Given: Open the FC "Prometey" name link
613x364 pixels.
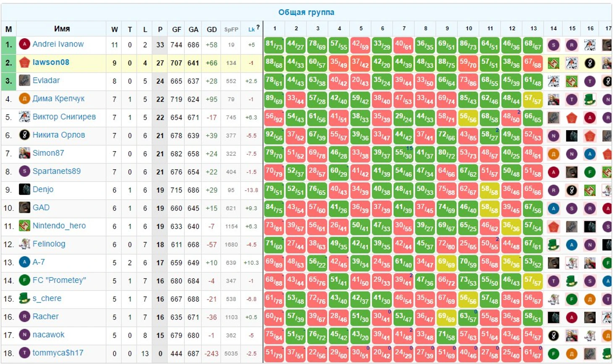Looking at the screenshot, I should (x=59, y=280).
